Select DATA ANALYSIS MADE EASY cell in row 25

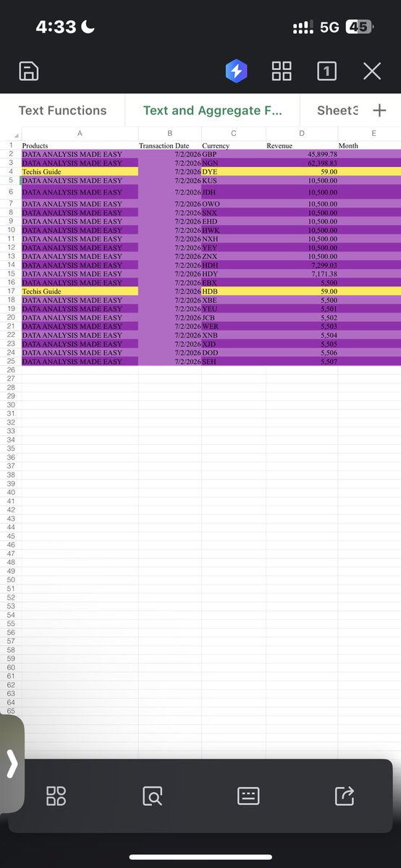80,361
